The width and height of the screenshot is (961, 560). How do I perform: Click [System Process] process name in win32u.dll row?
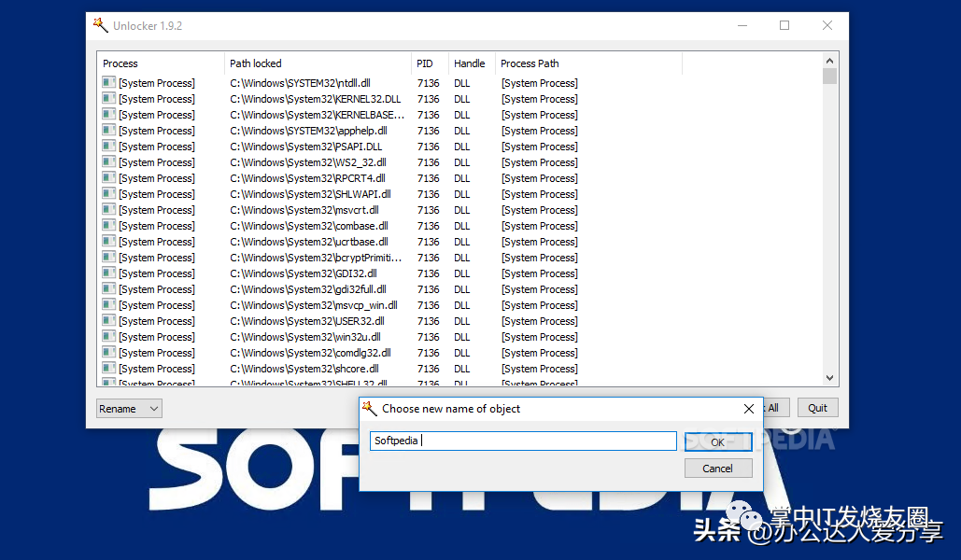tap(157, 337)
